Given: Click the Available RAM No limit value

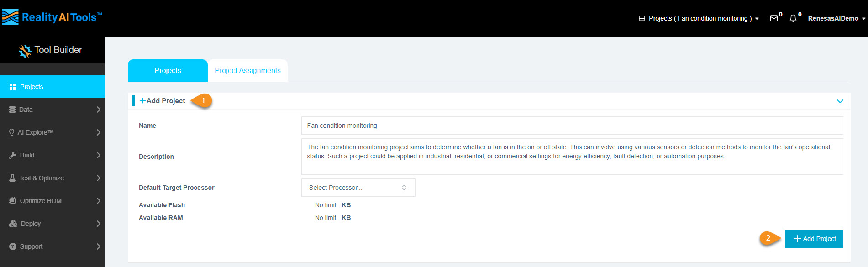Looking at the screenshot, I should click(x=326, y=218).
